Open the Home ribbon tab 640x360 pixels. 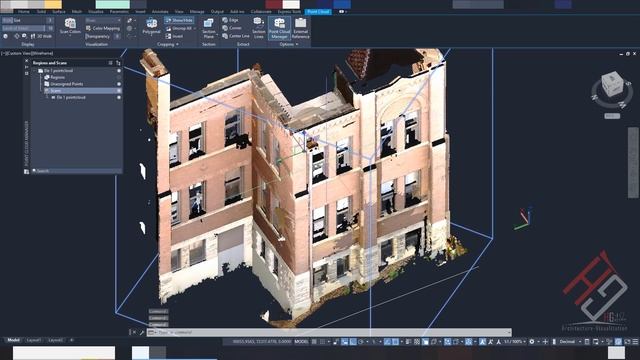(x=24, y=12)
